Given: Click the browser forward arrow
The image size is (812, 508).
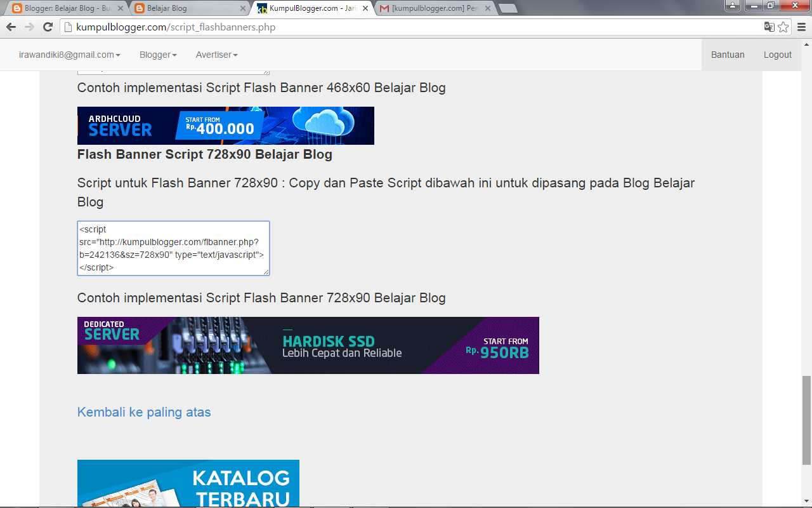Looking at the screenshot, I should coord(29,27).
